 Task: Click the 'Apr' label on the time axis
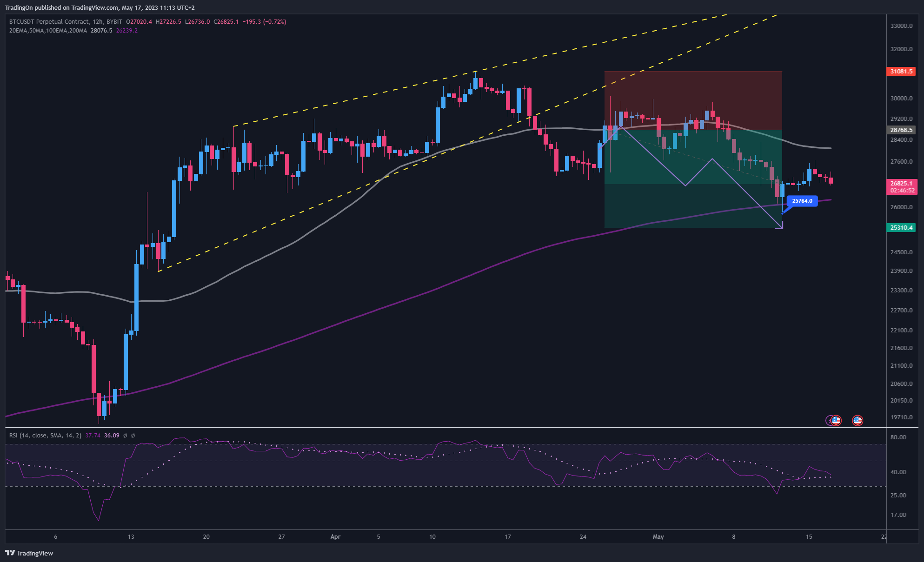(335, 537)
